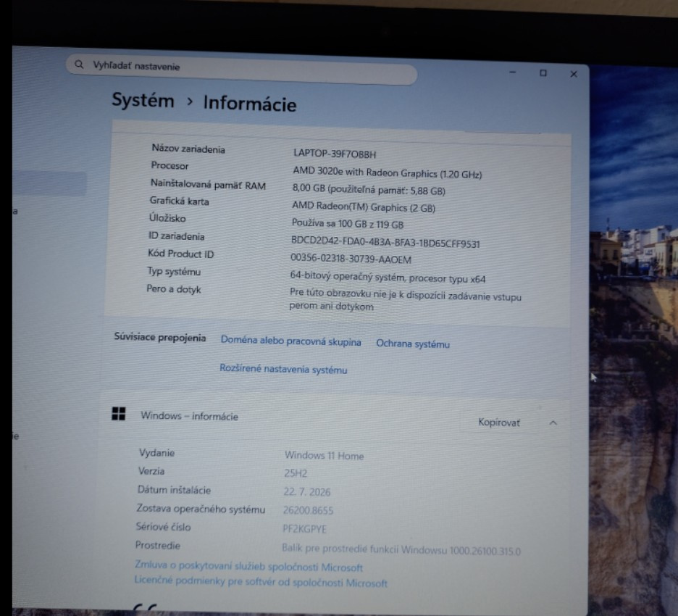The height and width of the screenshot is (616, 678).
Task: Click the Názov zariadenia label
Action: 188,149
